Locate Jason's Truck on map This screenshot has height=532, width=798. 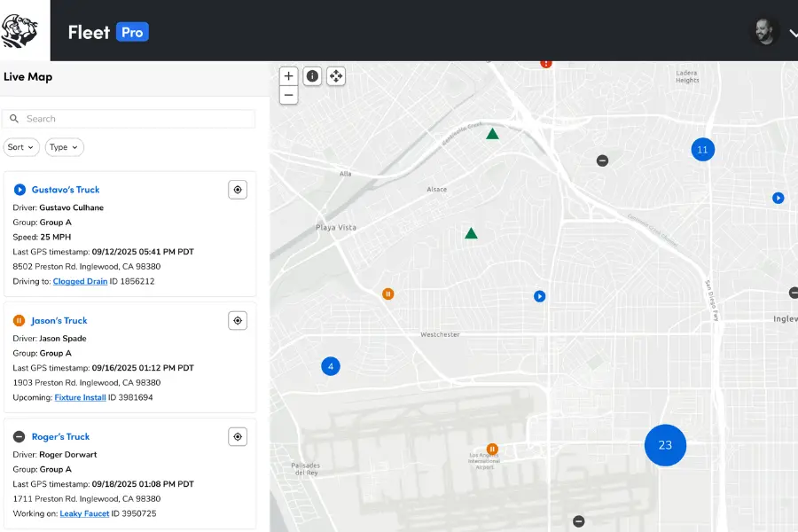tap(238, 321)
